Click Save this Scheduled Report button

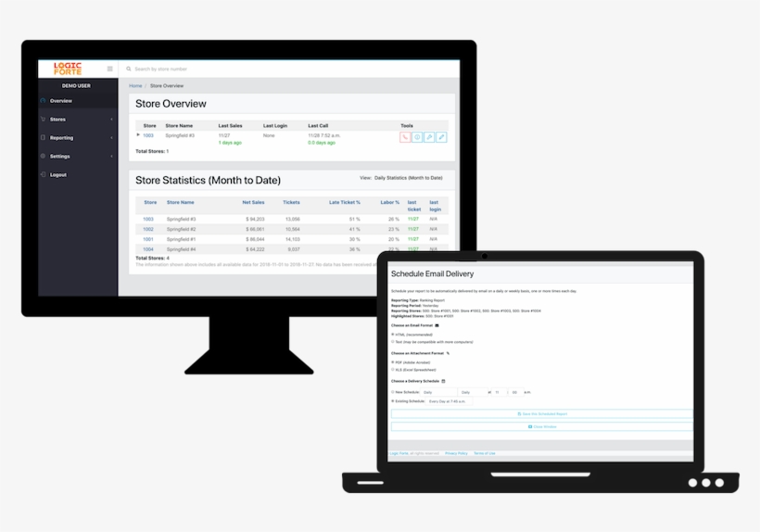pos(542,413)
